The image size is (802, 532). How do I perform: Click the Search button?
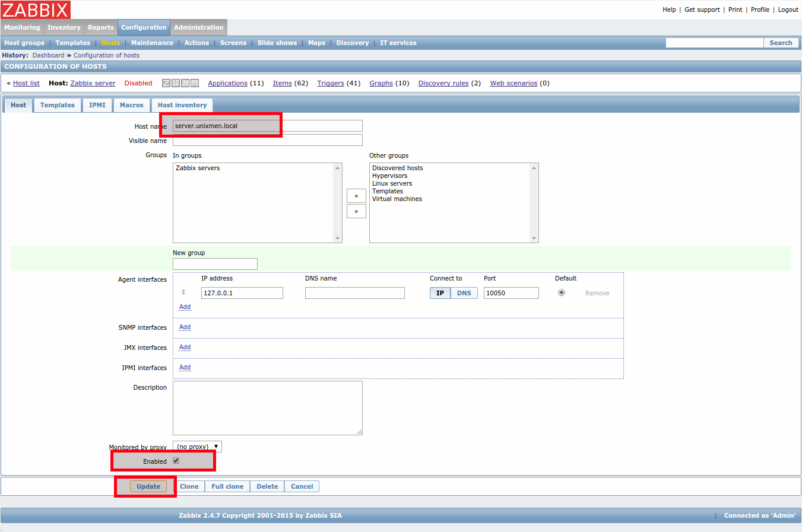point(781,43)
